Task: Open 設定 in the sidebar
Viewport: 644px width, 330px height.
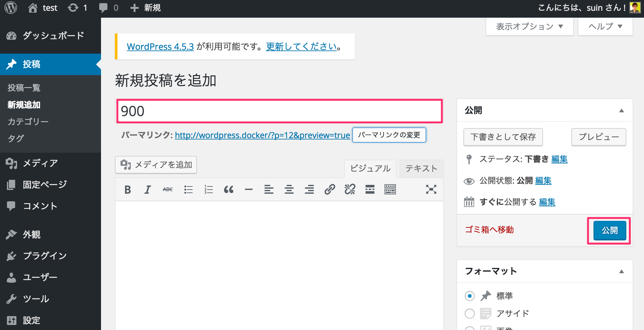Action: tap(51, 320)
